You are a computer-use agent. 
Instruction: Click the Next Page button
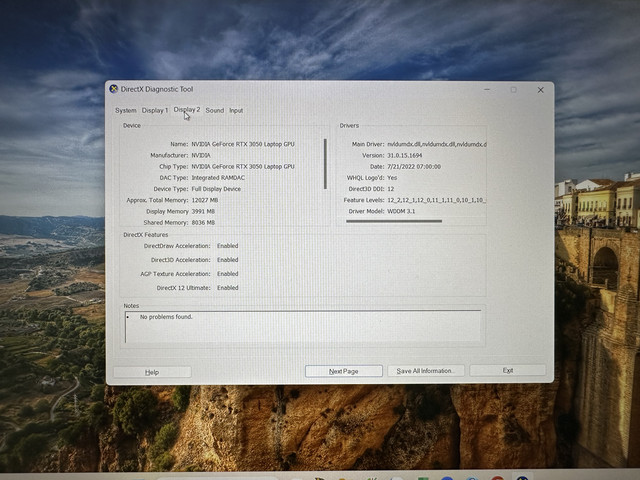click(x=344, y=371)
